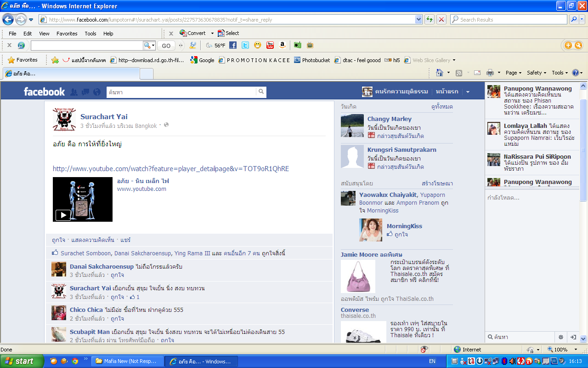Open the File menu
The width and height of the screenshot is (588, 368).
click(x=12, y=34)
